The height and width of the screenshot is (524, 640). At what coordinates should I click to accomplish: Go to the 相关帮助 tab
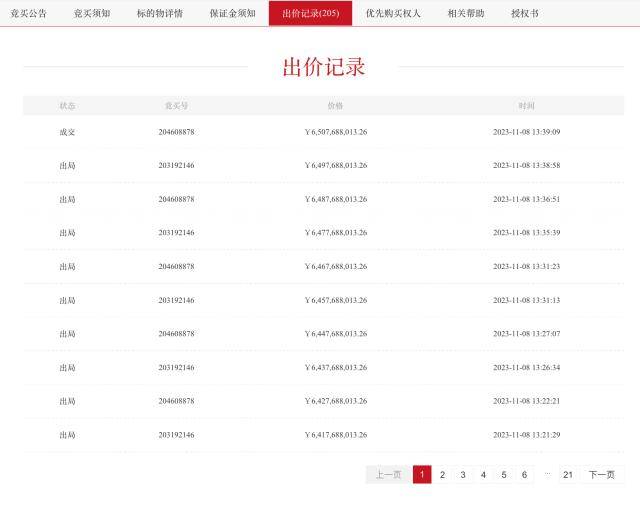point(466,14)
